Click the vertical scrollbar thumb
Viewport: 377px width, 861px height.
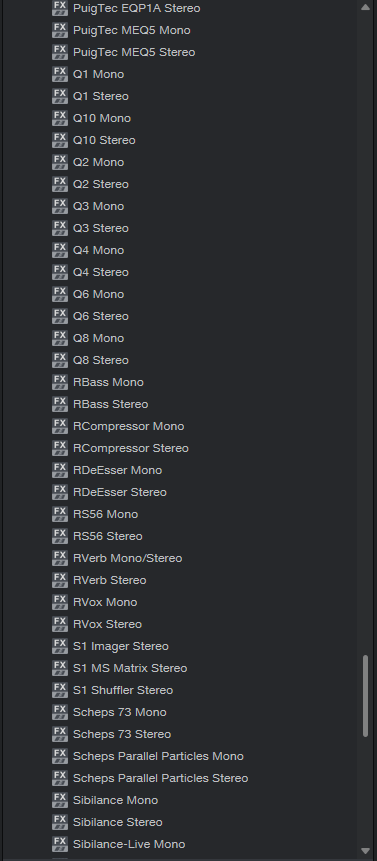(x=366, y=696)
